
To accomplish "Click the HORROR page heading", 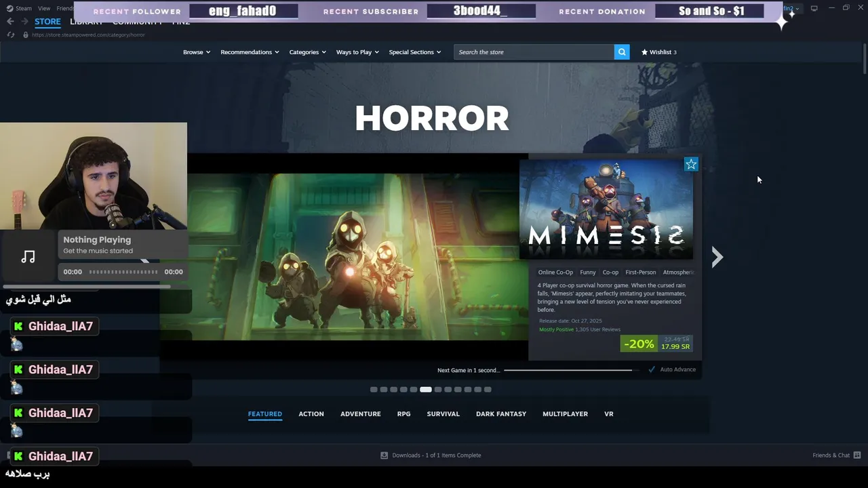I will (x=432, y=119).
